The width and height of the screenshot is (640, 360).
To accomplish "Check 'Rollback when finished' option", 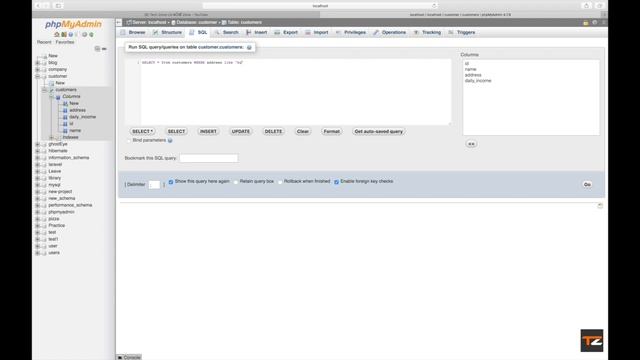I will [x=280, y=182].
